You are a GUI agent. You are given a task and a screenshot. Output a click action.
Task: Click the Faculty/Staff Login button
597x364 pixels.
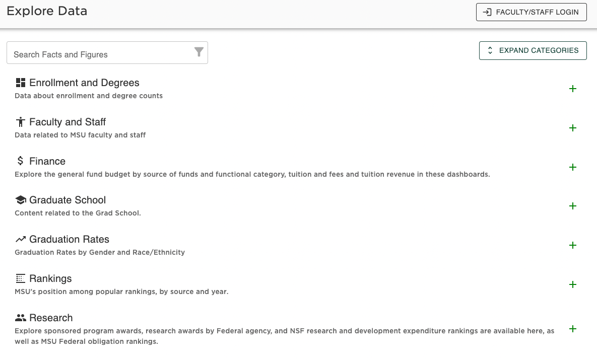click(x=531, y=12)
